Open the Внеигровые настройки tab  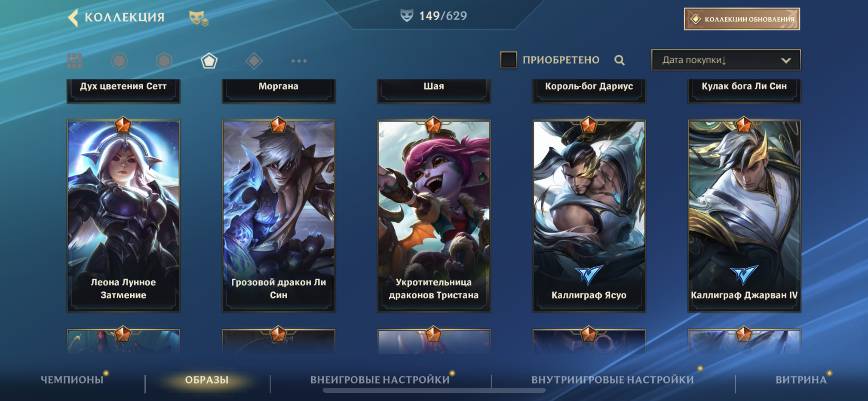coord(380,380)
